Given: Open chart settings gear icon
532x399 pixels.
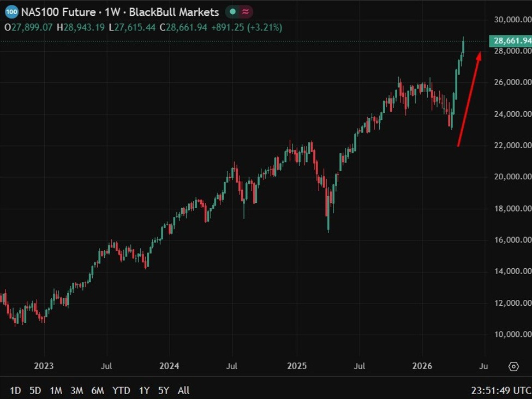Looking at the screenshot, I should 513,366.
